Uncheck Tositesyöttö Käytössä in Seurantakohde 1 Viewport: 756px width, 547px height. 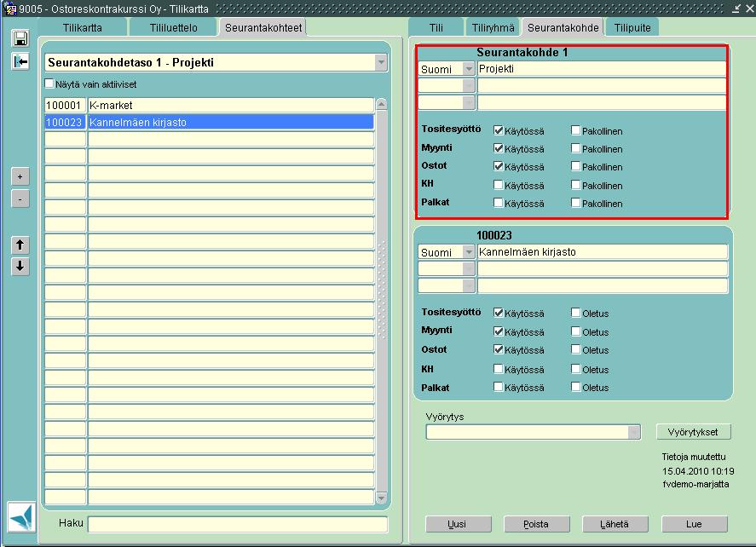tap(499, 130)
